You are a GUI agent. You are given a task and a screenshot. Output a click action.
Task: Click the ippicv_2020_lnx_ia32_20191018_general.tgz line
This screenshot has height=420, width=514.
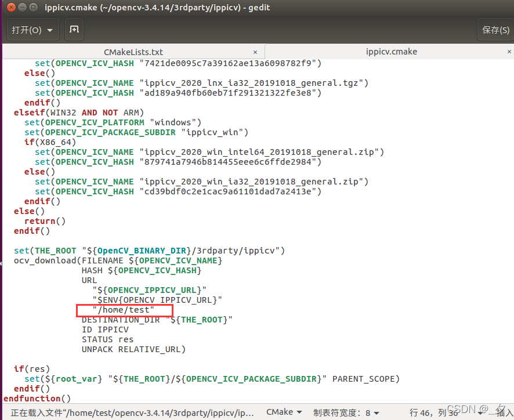coord(202,84)
